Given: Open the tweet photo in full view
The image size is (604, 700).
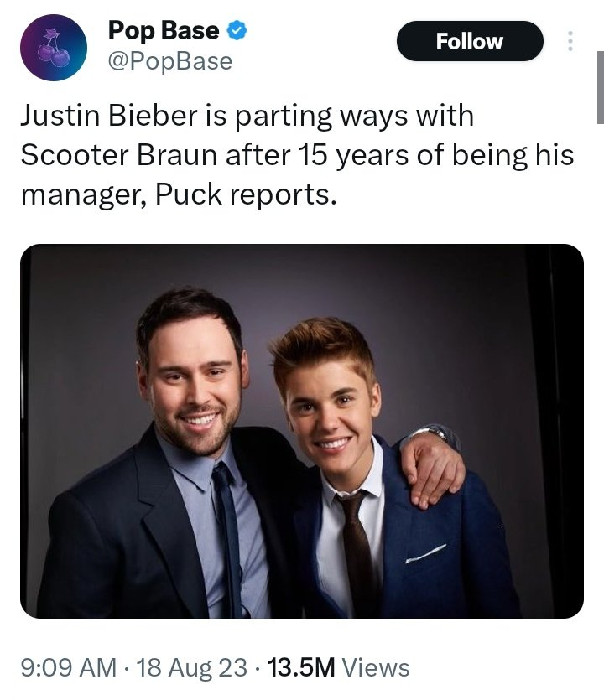Looking at the screenshot, I should (x=302, y=431).
